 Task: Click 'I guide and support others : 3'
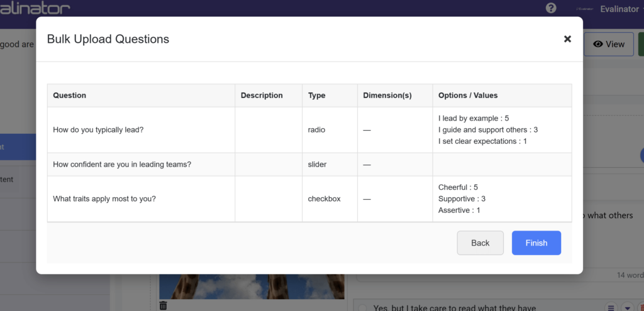488,129
